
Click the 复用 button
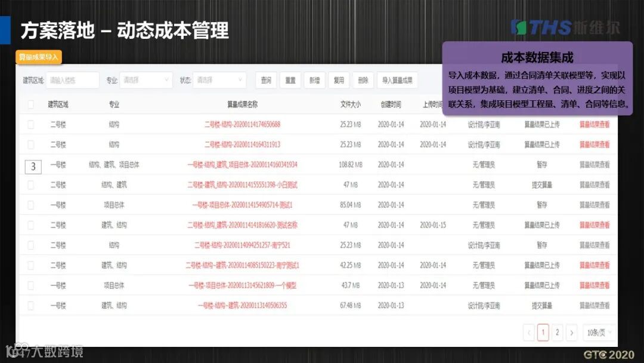(x=339, y=80)
